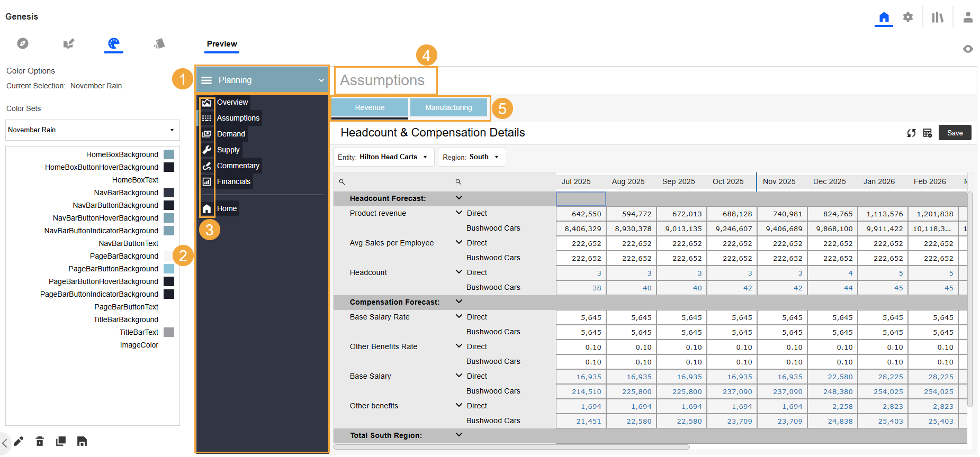Click the Save button
Viewport: 980px width, 457px height.
(x=955, y=133)
